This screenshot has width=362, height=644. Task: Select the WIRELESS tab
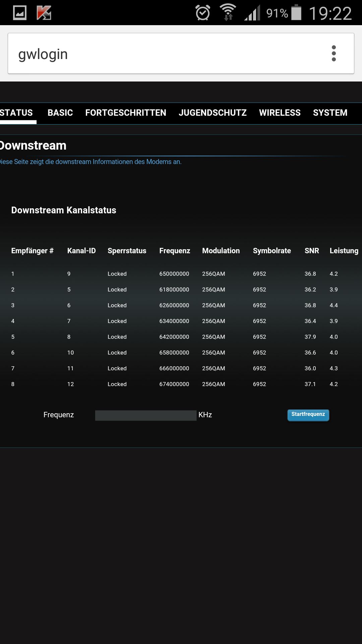click(280, 113)
